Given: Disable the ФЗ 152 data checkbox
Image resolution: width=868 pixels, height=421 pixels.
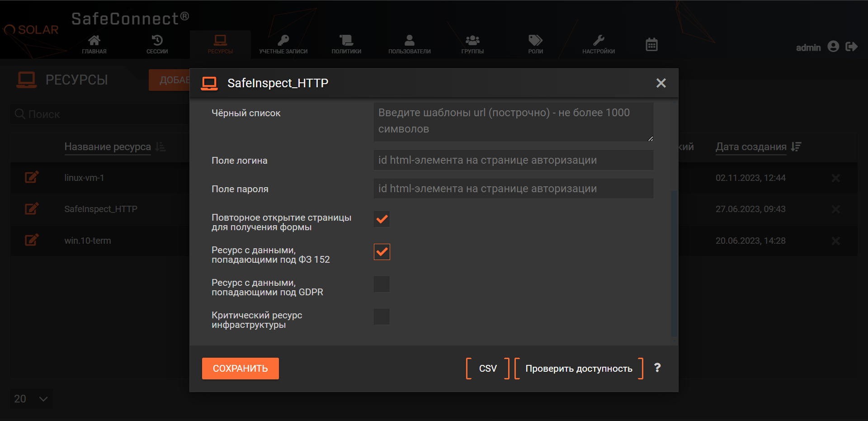Looking at the screenshot, I should (x=382, y=252).
